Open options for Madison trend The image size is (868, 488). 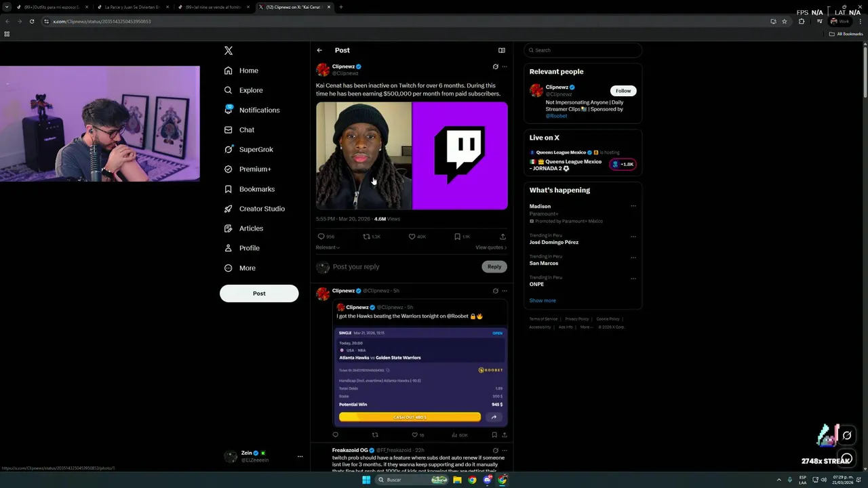[x=633, y=206]
